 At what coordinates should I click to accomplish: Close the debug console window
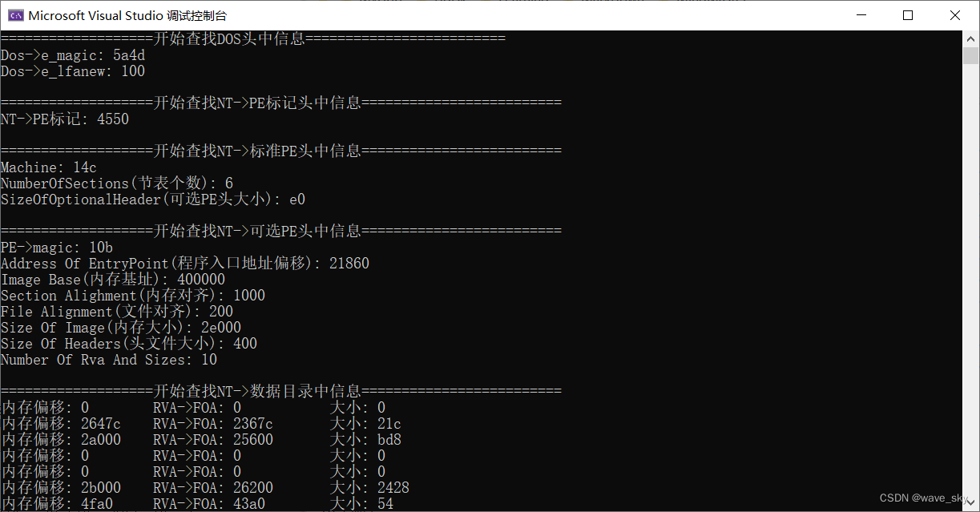click(x=955, y=15)
